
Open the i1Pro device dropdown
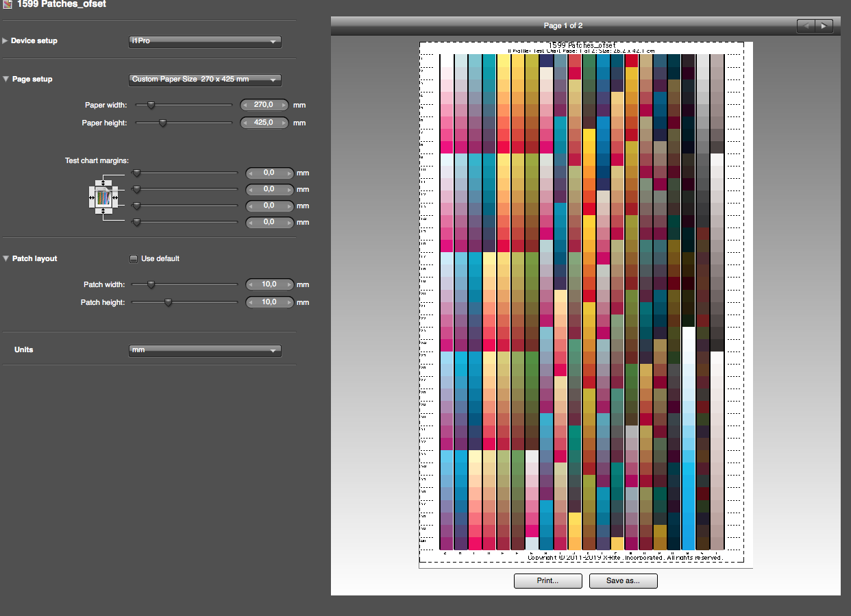[x=205, y=41]
